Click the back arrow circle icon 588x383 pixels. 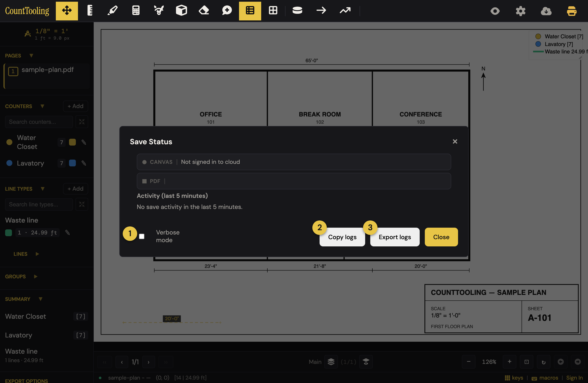[x=561, y=362]
